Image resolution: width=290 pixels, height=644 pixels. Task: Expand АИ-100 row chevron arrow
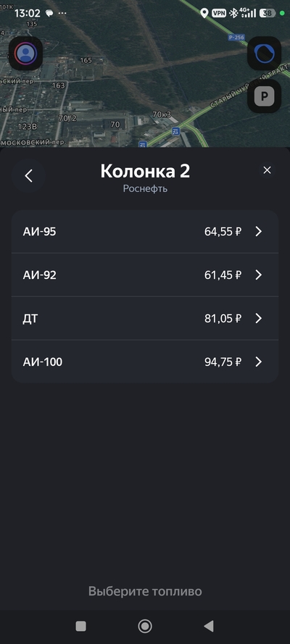coord(258,361)
